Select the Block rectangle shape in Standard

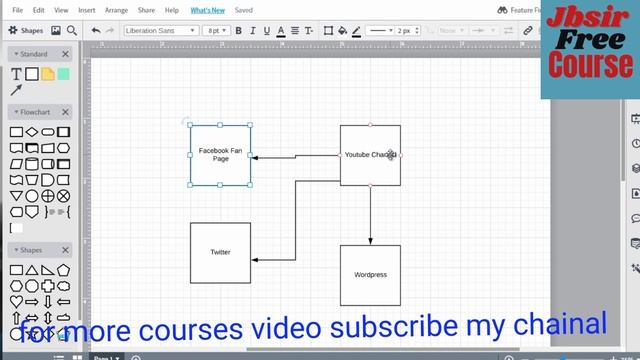tap(32, 74)
